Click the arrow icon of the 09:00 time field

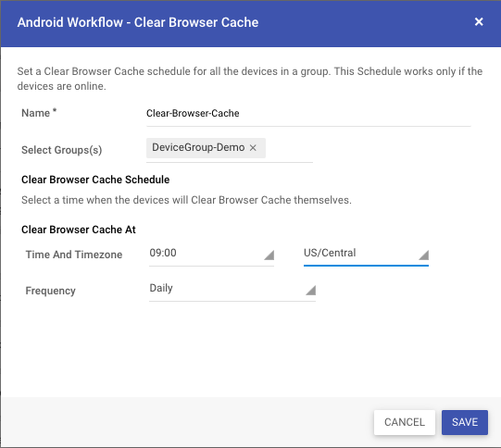269,255
